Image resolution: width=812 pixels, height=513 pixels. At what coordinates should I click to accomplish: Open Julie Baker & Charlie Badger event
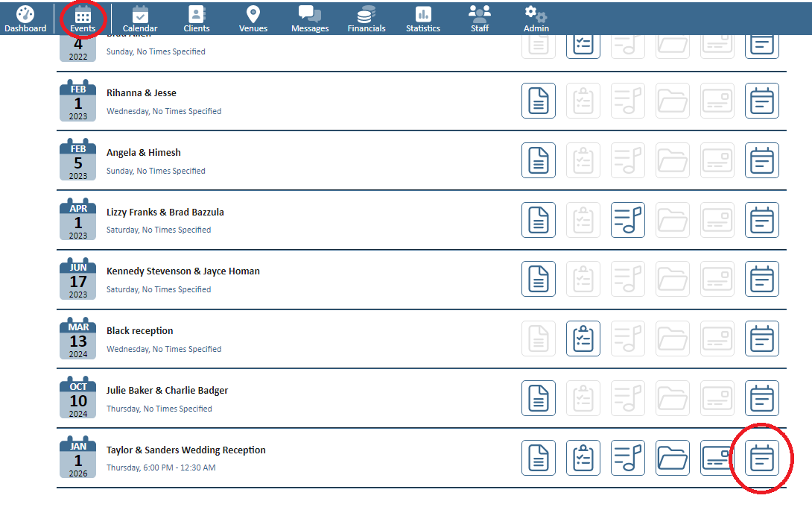click(x=168, y=391)
